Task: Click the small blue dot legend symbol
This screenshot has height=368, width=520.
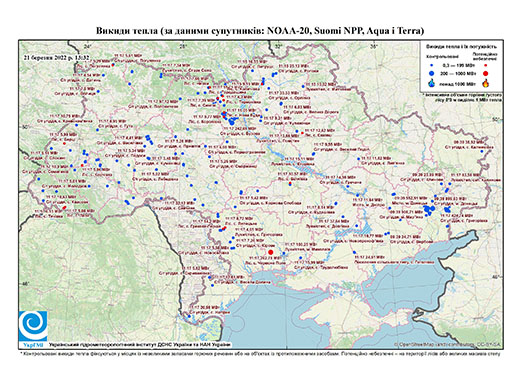Action: [431, 66]
